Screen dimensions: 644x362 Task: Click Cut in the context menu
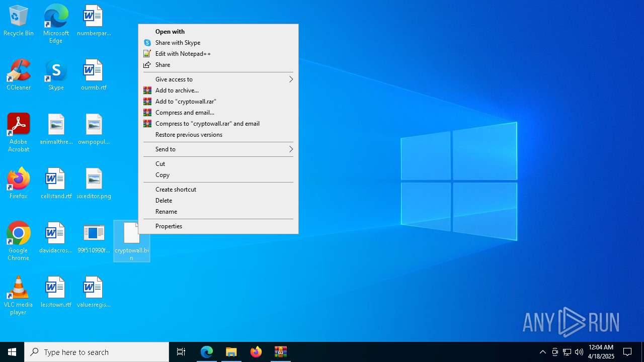coord(218,164)
